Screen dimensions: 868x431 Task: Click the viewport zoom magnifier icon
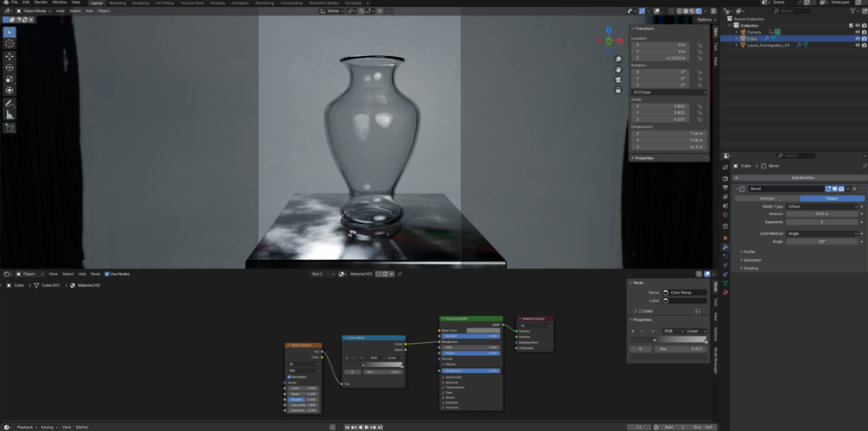coord(618,60)
